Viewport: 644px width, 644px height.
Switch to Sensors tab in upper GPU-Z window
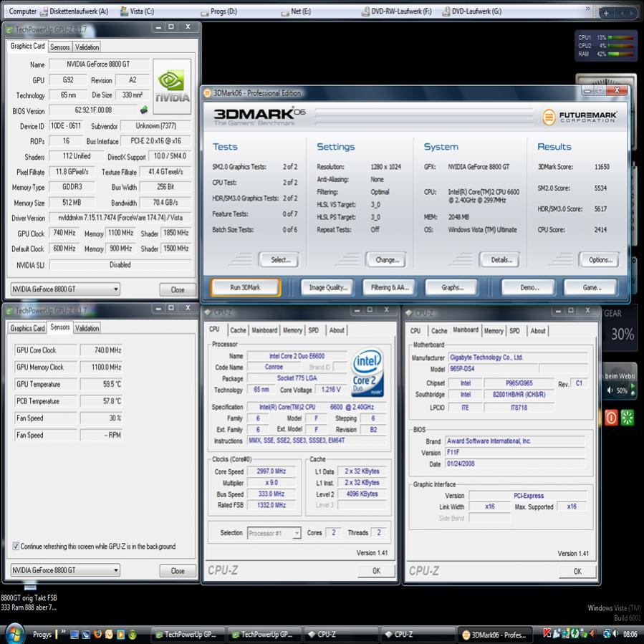click(60, 47)
